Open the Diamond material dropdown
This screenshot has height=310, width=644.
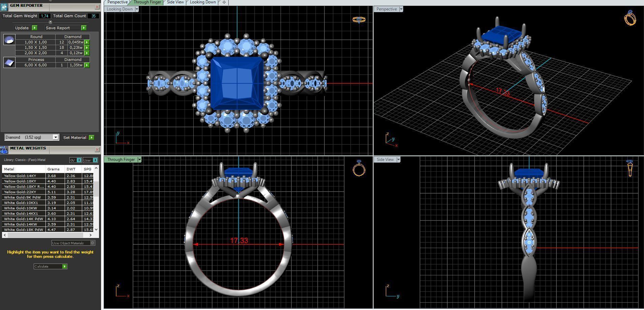tap(56, 137)
